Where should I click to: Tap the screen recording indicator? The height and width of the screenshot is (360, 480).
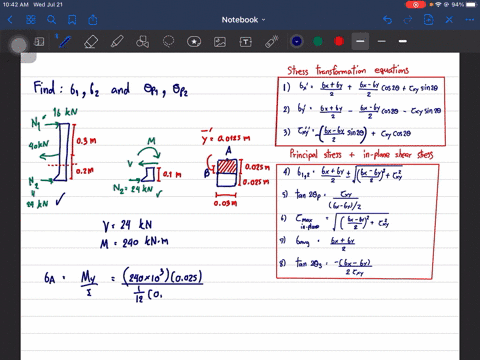click(415, 5)
